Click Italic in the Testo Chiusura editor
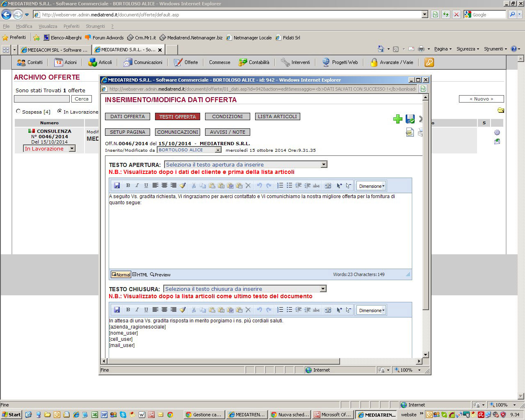 (x=137, y=310)
